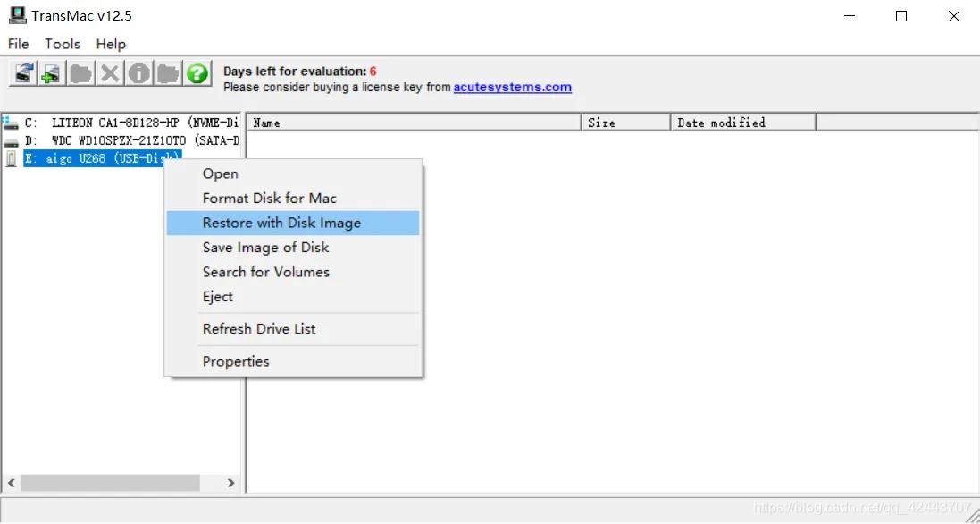The height and width of the screenshot is (524, 980).
Task: Minimize the TransMac window
Action: point(849,16)
